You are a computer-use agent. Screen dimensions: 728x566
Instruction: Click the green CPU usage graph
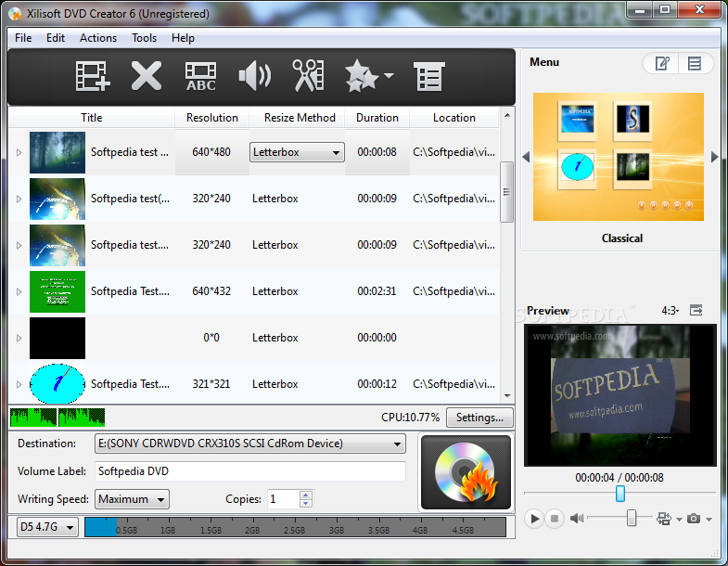click(57, 418)
